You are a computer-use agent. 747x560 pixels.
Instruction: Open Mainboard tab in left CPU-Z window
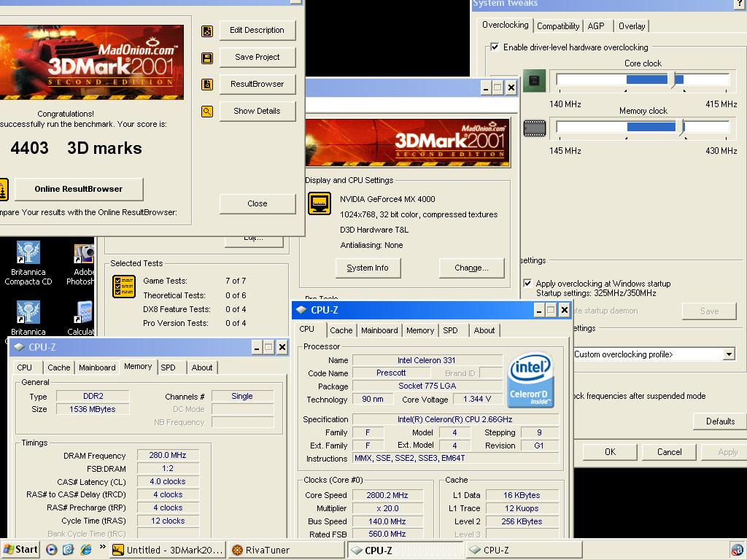point(97,367)
